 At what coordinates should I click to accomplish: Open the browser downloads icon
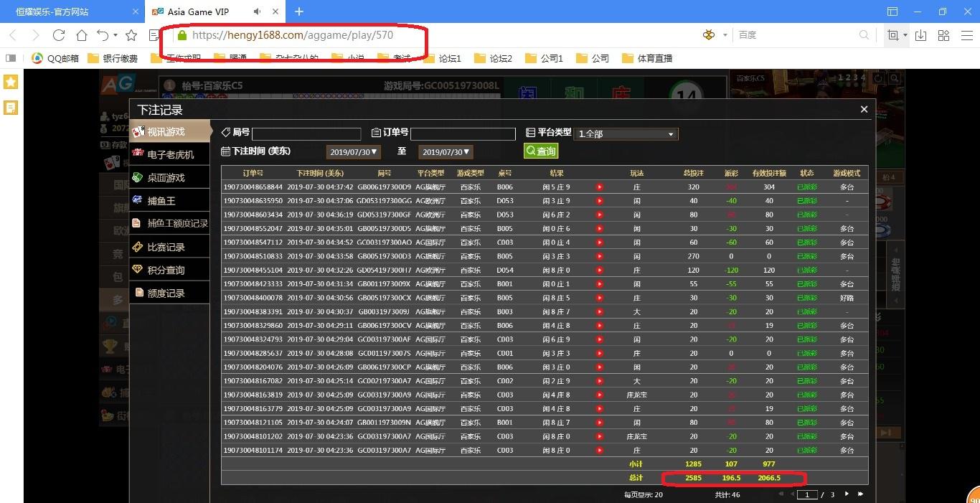[921, 35]
